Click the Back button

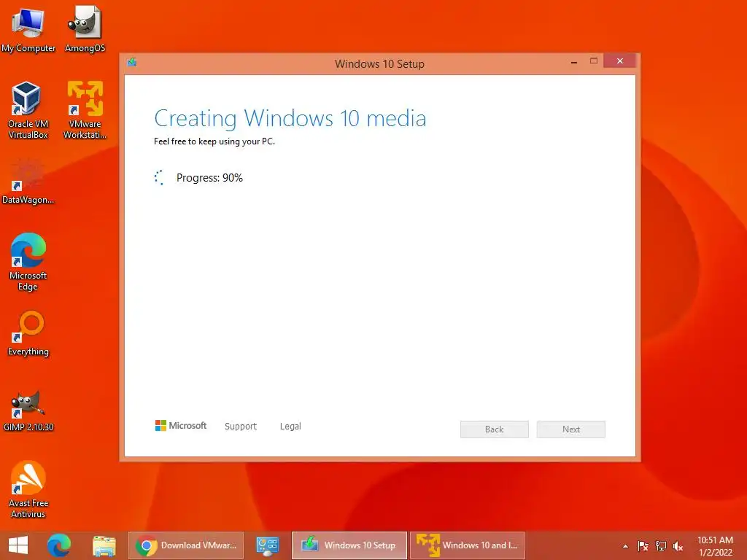coord(494,429)
